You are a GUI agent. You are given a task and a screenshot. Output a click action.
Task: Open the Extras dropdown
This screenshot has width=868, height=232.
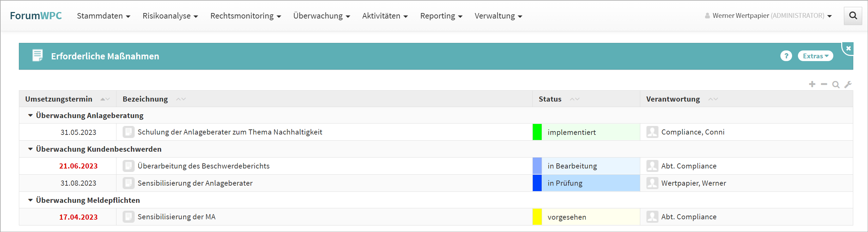pos(815,56)
